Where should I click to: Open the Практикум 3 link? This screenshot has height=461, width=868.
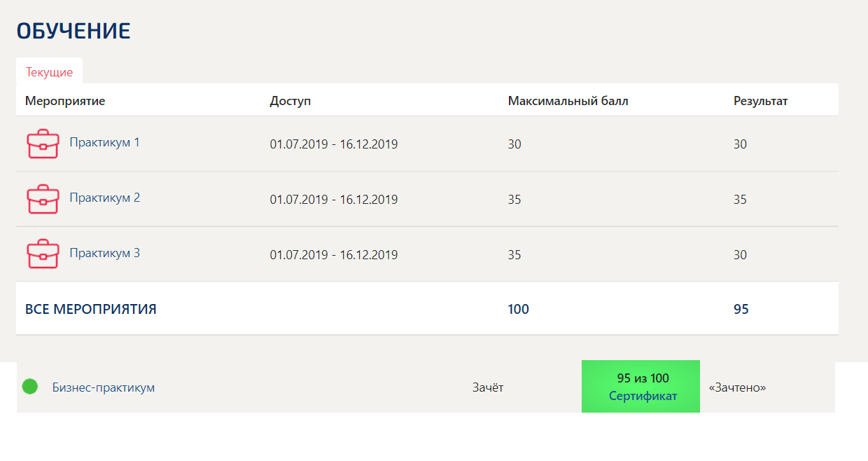104,253
